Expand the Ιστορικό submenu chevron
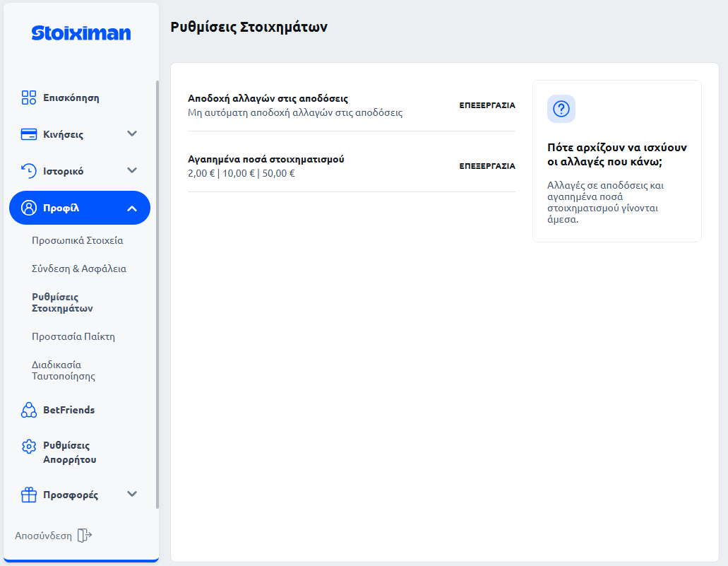Image resolution: width=728 pixels, height=566 pixels. (132, 170)
